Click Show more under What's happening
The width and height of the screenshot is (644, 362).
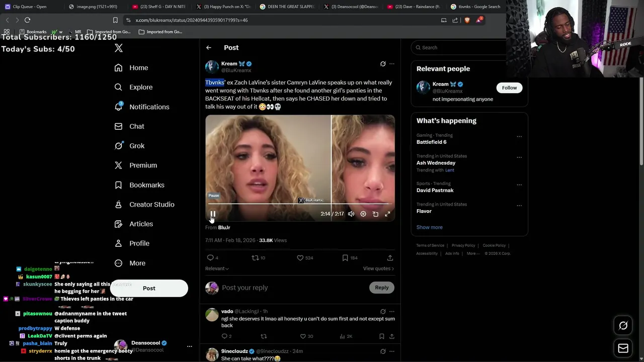click(x=429, y=227)
